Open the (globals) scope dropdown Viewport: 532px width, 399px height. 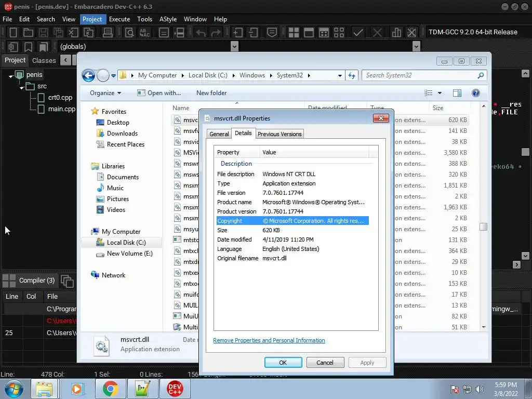pos(234,46)
